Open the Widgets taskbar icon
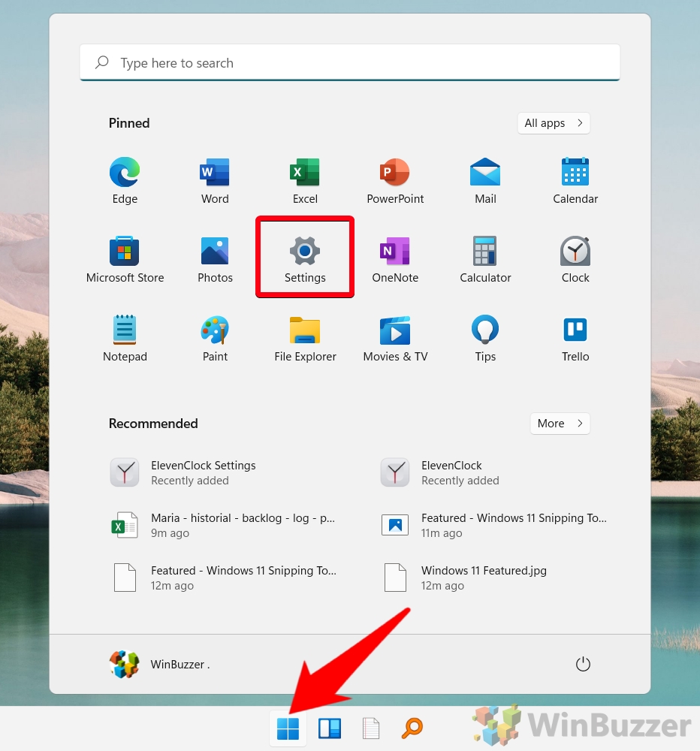This screenshot has width=700, height=751. [x=330, y=728]
